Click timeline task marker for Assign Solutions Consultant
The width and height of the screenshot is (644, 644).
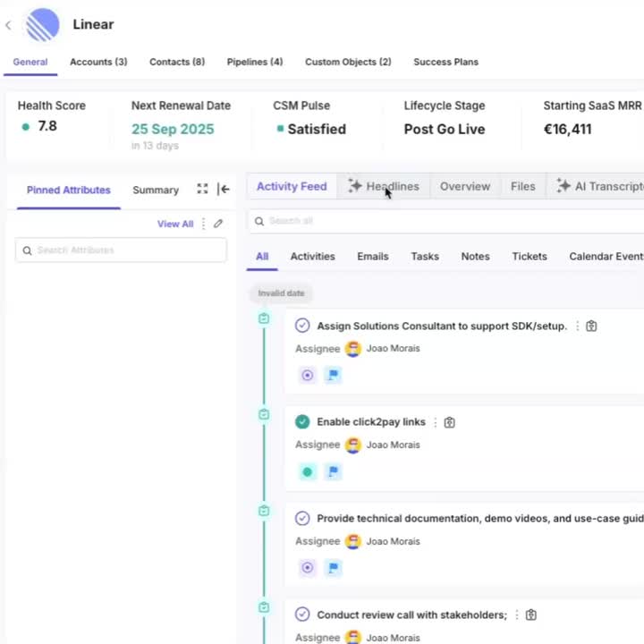(x=264, y=318)
